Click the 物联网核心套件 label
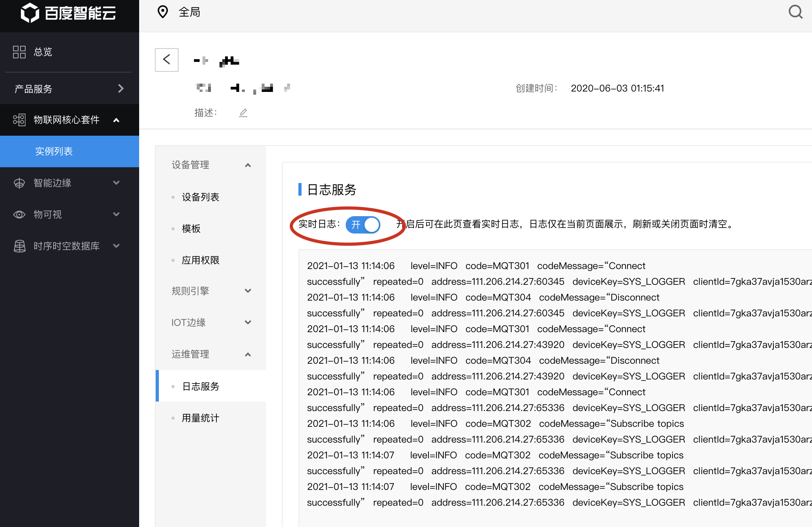812x527 pixels. (x=66, y=120)
